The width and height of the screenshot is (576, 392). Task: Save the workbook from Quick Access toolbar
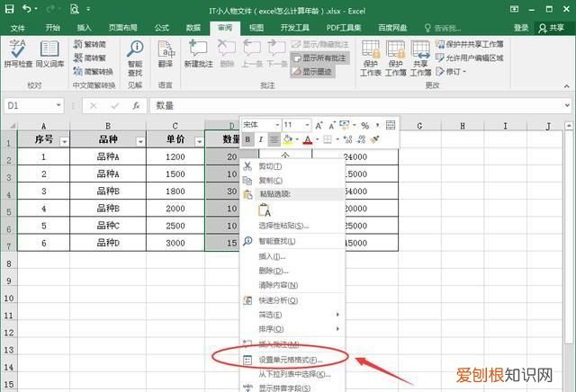click(9, 9)
